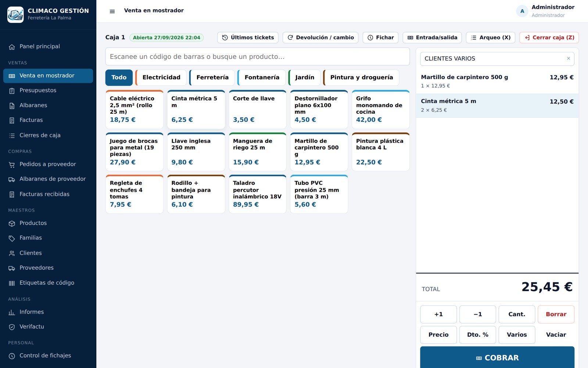The width and height of the screenshot is (588, 368).
Task: Open Entrada/salida cash movement
Action: 432,38
